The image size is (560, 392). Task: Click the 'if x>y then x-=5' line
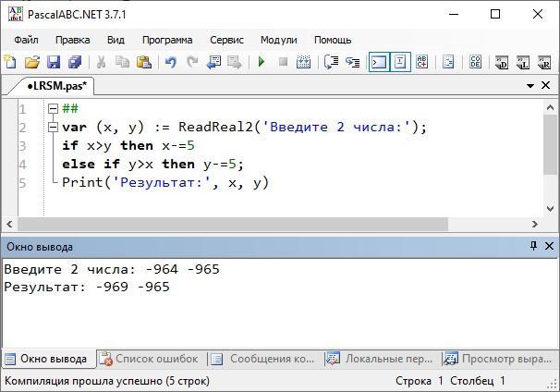coord(128,145)
